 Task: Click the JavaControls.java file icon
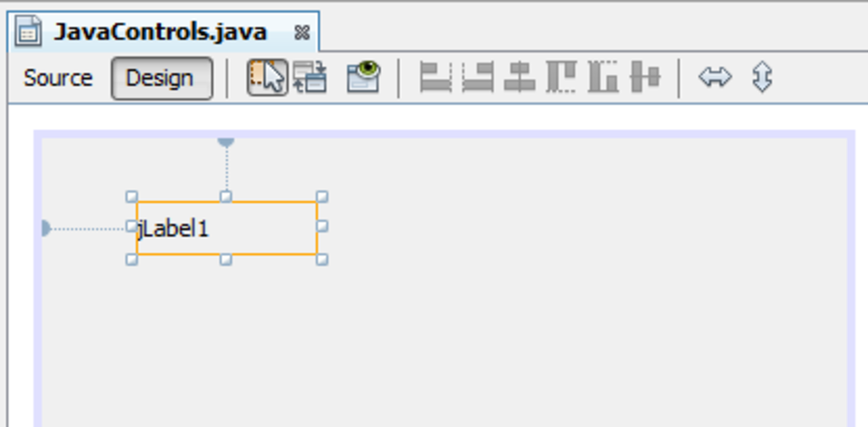pos(30,33)
